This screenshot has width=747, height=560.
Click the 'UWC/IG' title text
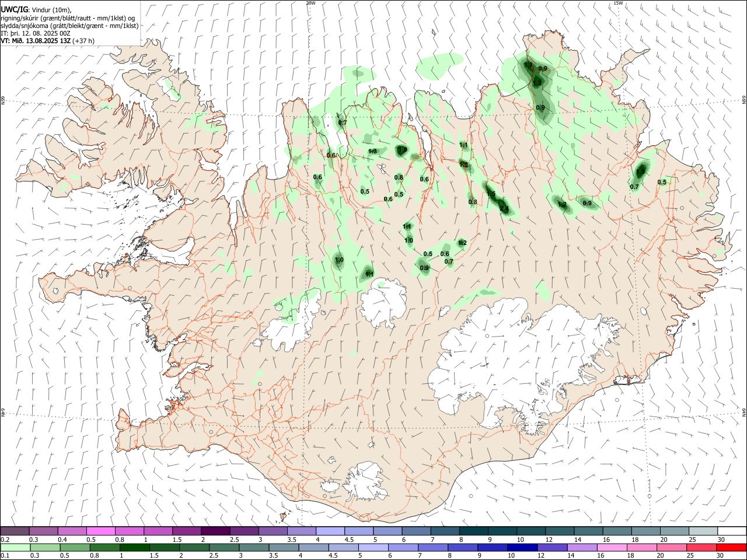pos(14,9)
